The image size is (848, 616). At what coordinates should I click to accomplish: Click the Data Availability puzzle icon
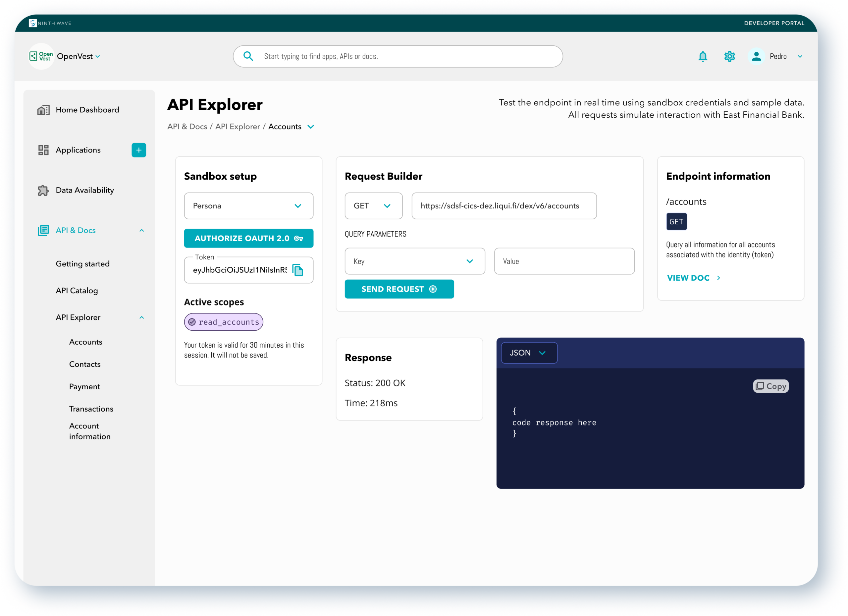coord(43,191)
